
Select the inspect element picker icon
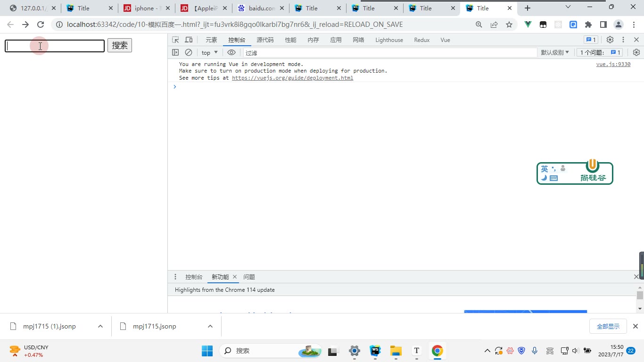(x=175, y=40)
